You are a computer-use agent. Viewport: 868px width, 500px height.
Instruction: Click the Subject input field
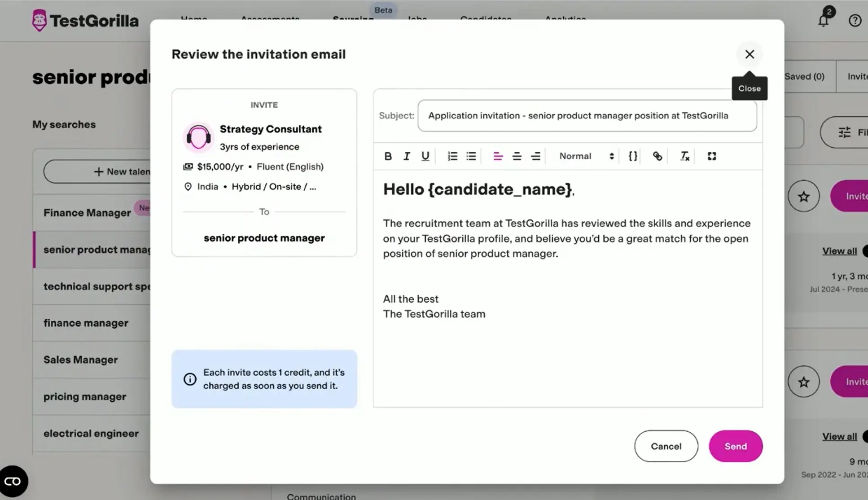[x=587, y=115]
